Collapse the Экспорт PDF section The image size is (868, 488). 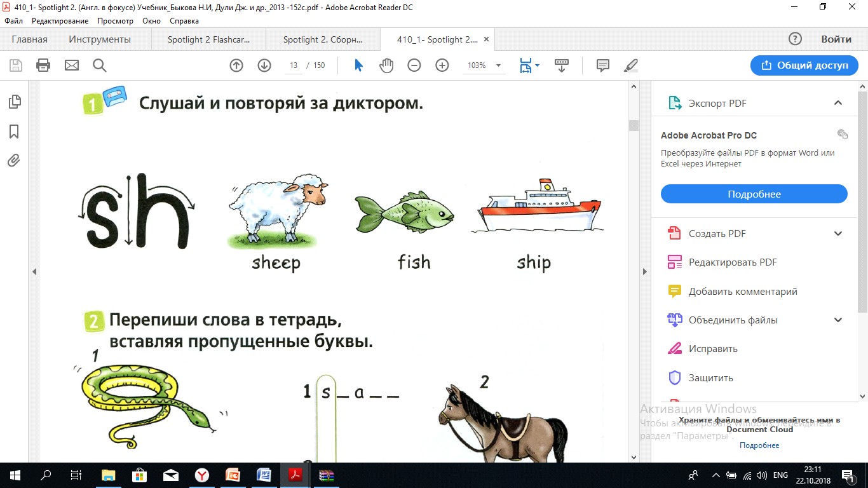837,103
